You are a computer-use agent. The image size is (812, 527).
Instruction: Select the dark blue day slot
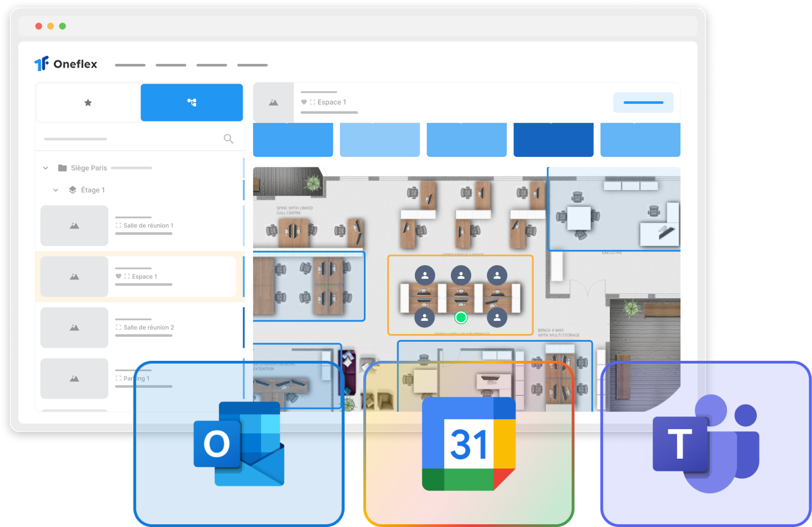[x=554, y=139]
